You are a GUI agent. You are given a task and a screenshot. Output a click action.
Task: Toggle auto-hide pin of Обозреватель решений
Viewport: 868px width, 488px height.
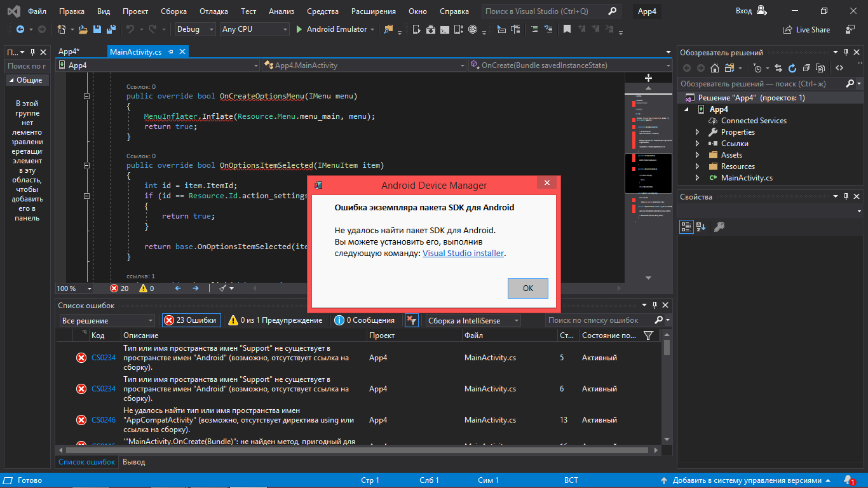(x=846, y=52)
